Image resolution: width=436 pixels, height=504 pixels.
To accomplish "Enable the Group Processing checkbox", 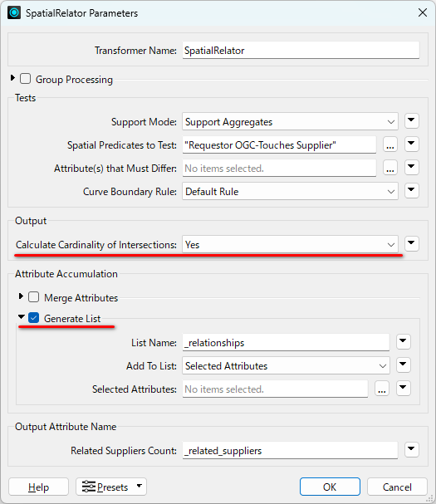I will (26, 79).
